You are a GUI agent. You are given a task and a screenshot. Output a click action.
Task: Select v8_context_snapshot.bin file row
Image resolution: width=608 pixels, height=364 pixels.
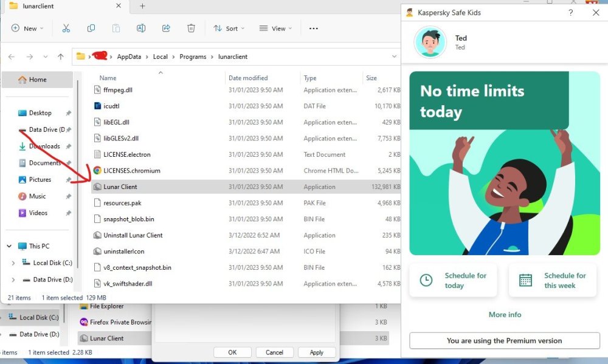(247, 267)
